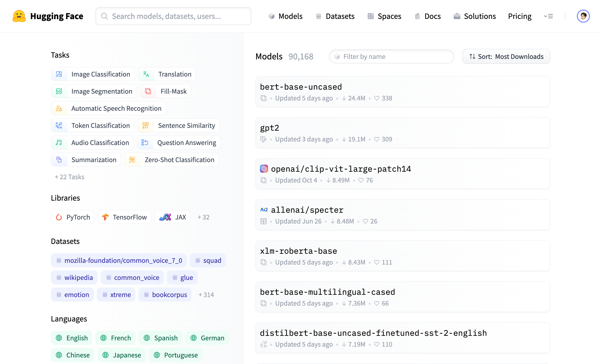The width and height of the screenshot is (600, 364).
Task: Open the Sort: Most Downloads dropdown
Action: coord(506,57)
